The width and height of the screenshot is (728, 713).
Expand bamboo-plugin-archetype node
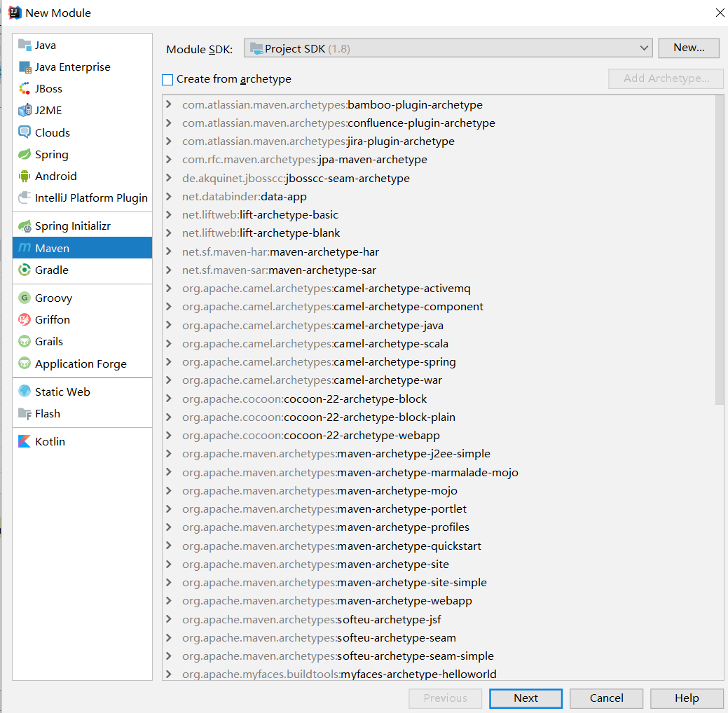tap(169, 104)
